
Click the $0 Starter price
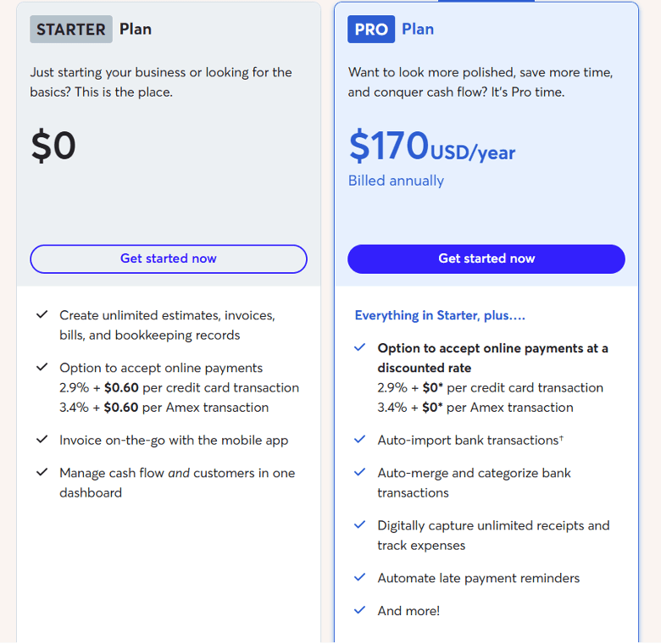pos(53,146)
